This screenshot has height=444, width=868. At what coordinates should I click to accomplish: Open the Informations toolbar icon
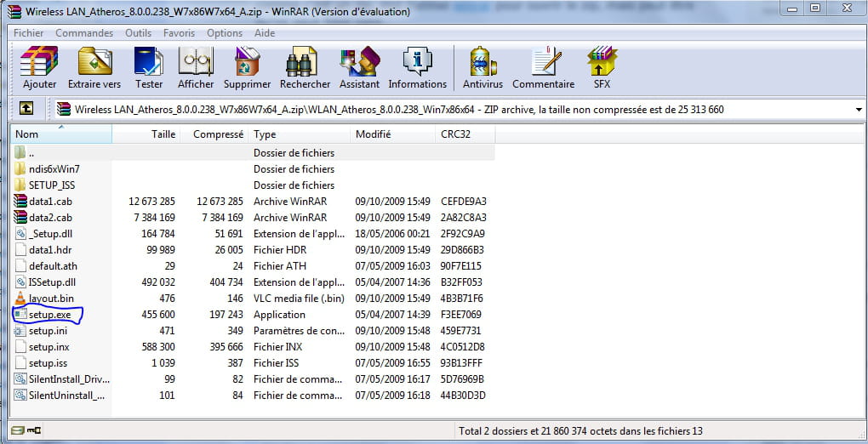click(x=417, y=61)
